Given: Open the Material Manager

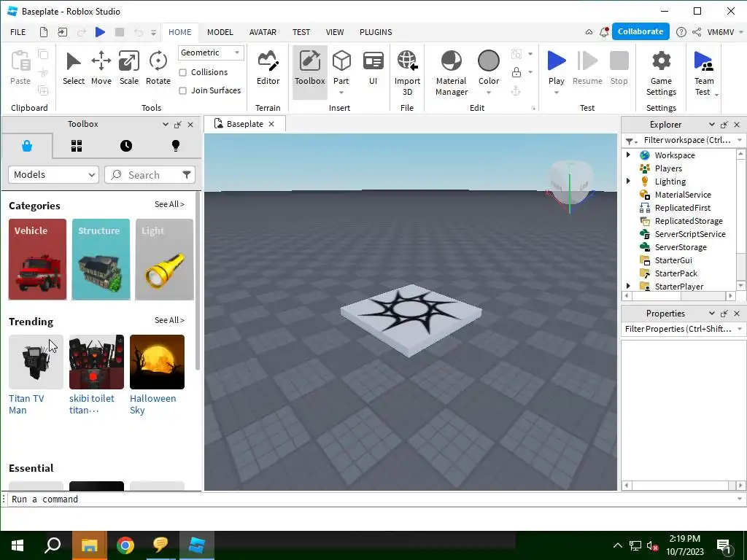Looking at the screenshot, I should (x=451, y=72).
